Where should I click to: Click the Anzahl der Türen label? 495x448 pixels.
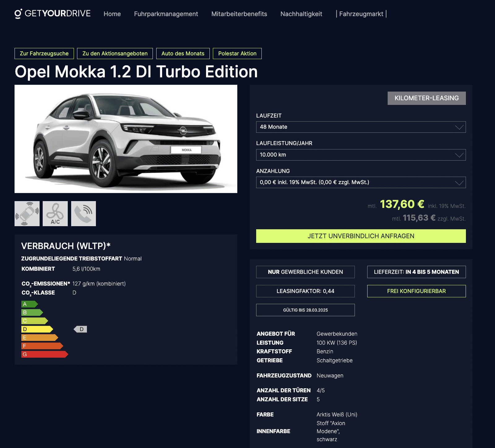[283, 390]
